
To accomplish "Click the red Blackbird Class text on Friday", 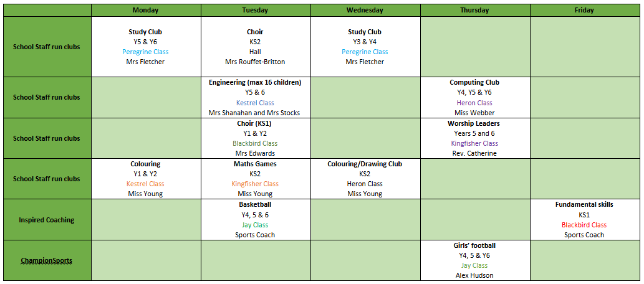I will (584, 225).
